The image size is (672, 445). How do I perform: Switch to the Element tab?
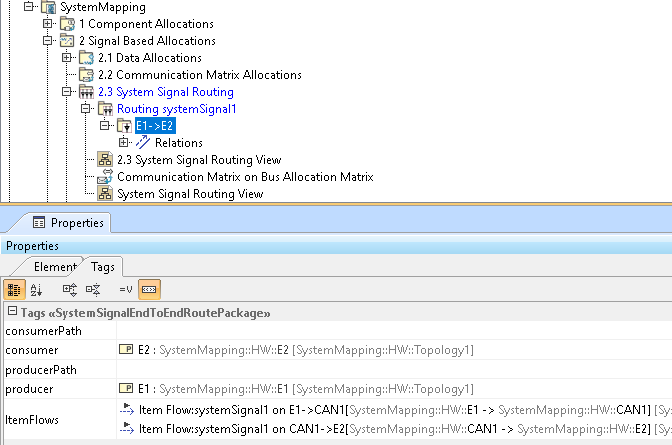(x=55, y=267)
